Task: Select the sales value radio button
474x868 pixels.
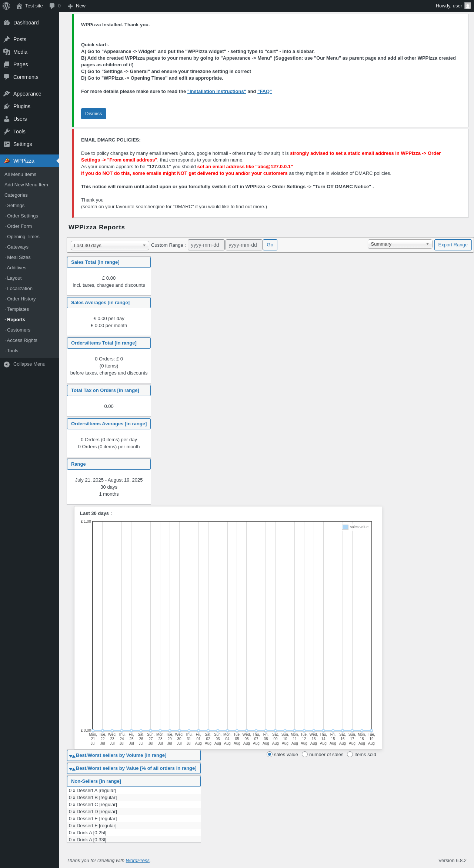Action: [x=270, y=754]
